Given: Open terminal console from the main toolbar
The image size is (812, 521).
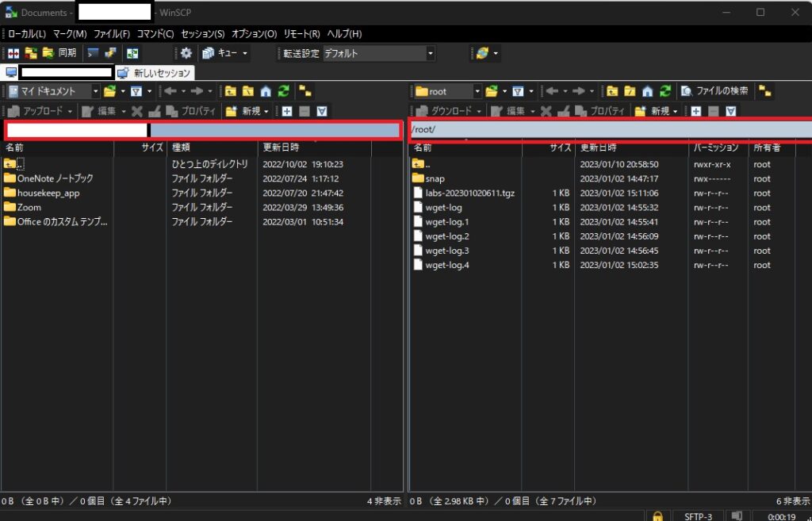Looking at the screenshot, I should [94, 53].
